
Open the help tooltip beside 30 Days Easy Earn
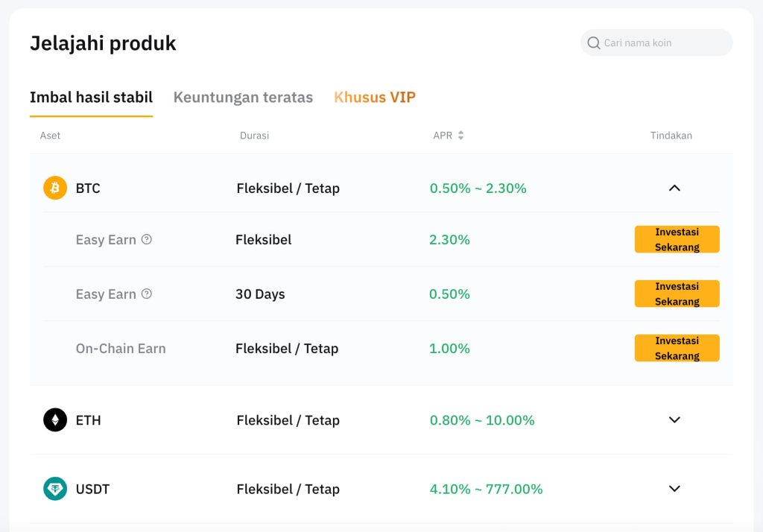(147, 294)
